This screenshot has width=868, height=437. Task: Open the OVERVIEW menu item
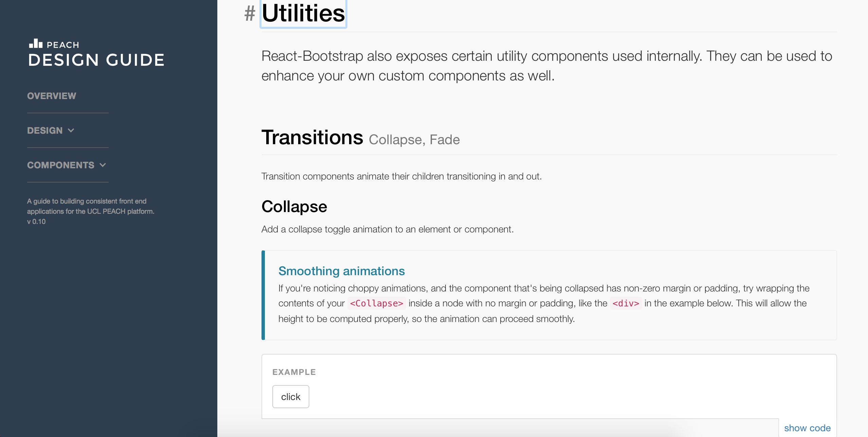[52, 96]
